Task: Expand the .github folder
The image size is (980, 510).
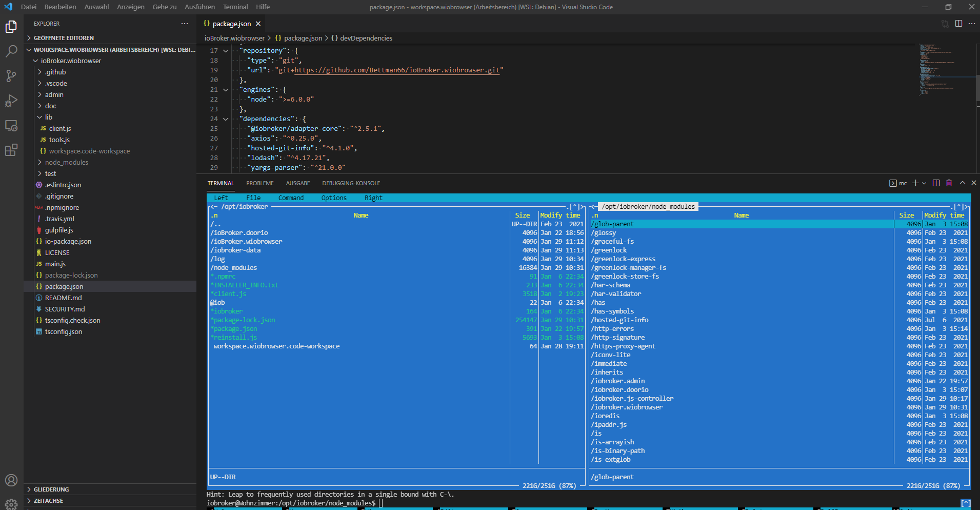Action: pyautogui.click(x=110, y=72)
